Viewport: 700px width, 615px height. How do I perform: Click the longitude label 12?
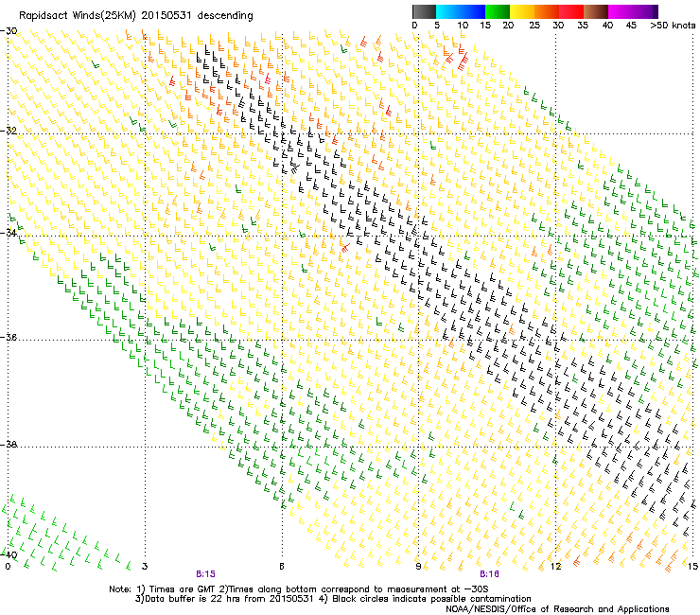point(556,567)
